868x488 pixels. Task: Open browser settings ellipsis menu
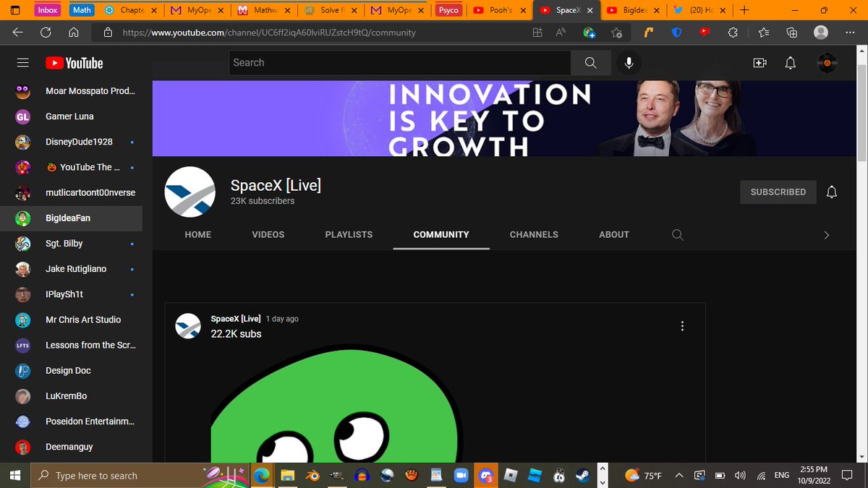coord(850,32)
